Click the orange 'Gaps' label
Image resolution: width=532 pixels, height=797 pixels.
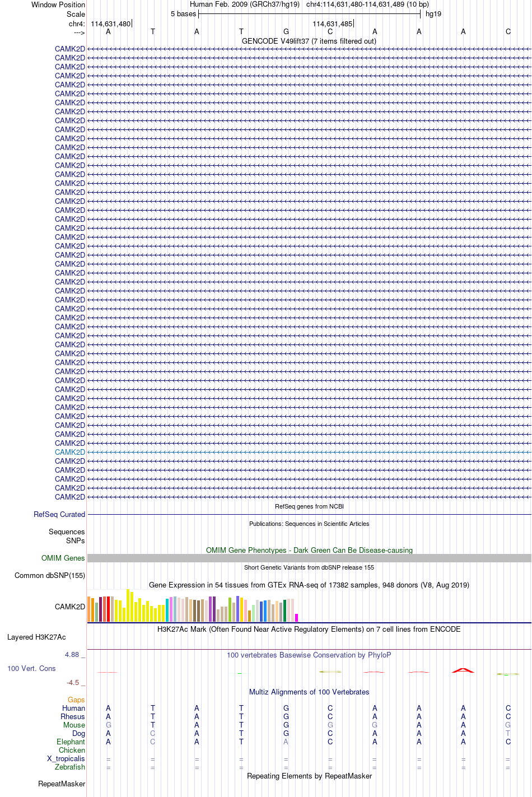76,700
